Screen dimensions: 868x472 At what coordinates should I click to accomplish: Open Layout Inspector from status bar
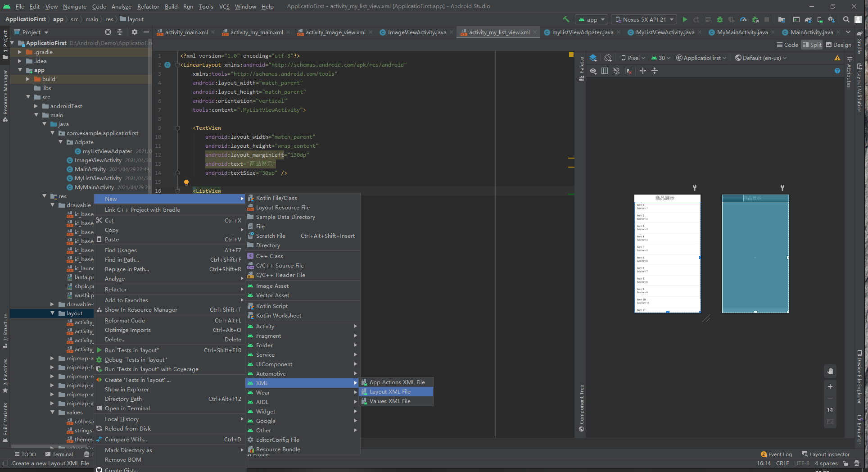(x=826, y=454)
